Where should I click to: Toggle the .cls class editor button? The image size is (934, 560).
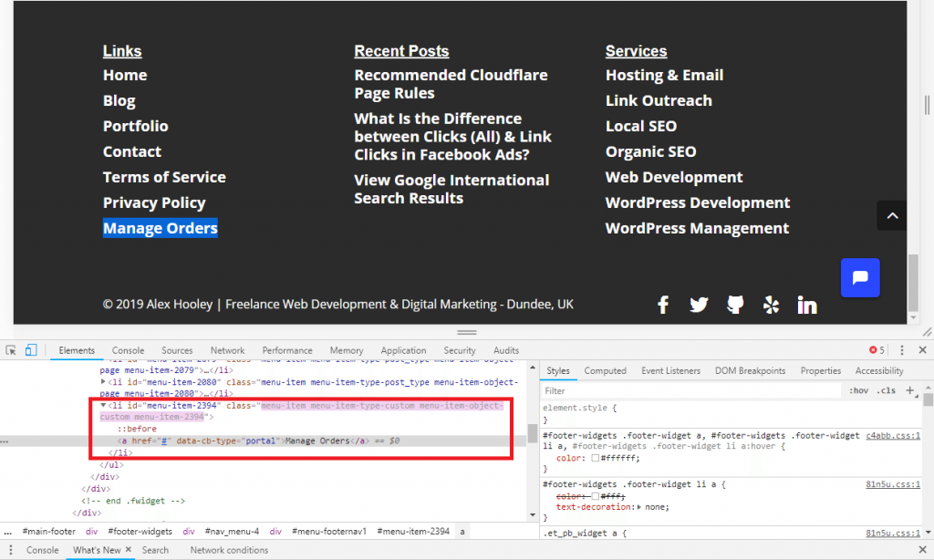[887, 390]
